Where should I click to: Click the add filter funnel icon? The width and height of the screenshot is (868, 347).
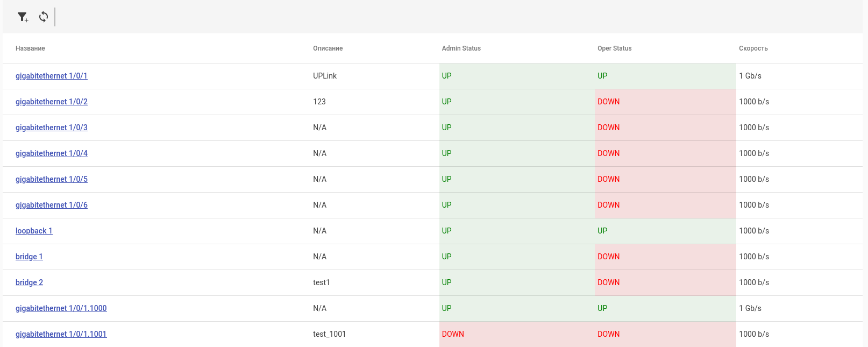point(23,17)
